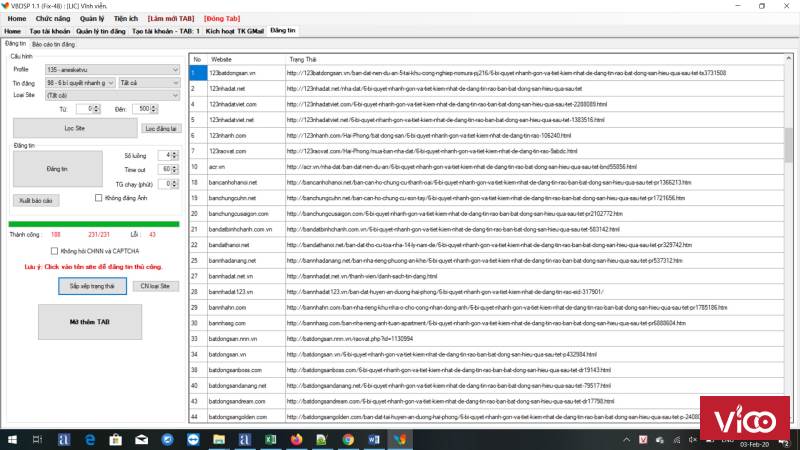
Task: Sort by the 'Trạng Thái' column header
Action: pos(535,60)
